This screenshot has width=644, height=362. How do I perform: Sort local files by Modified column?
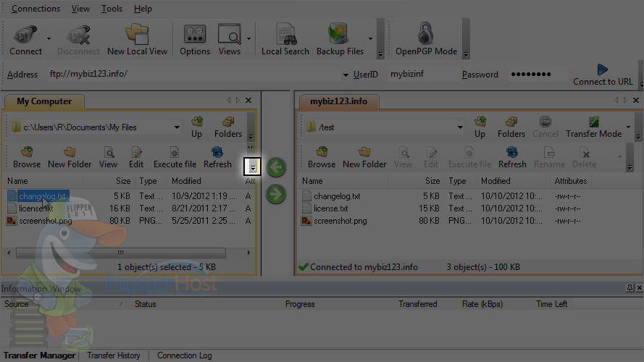point(204,181)
